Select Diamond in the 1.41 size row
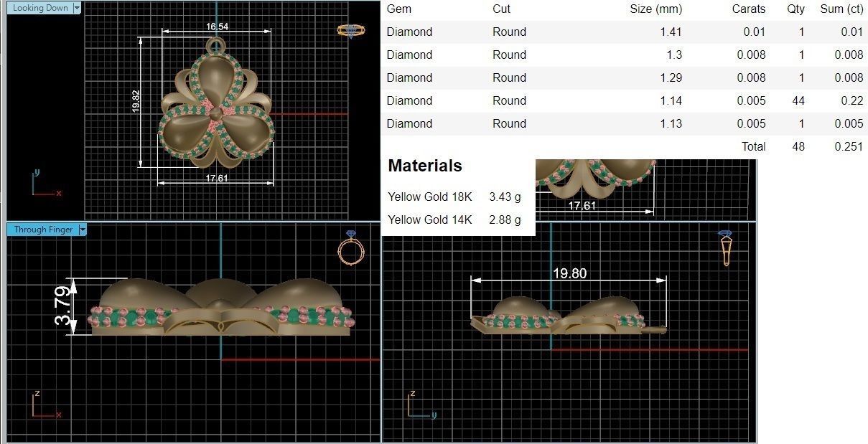This screenshot has height=444, width=868. tap(409, 32)
